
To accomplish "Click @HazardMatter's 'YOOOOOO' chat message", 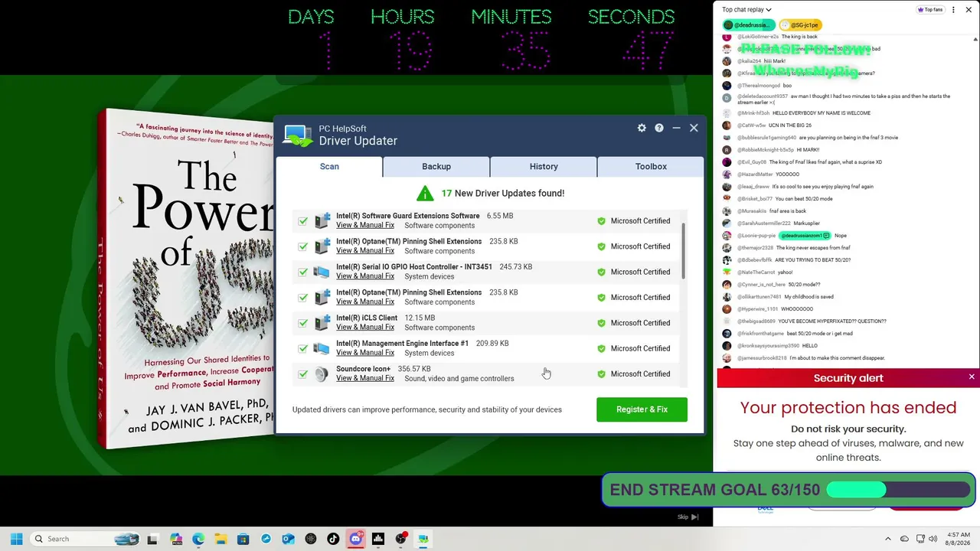I will [x=787, y=174].
